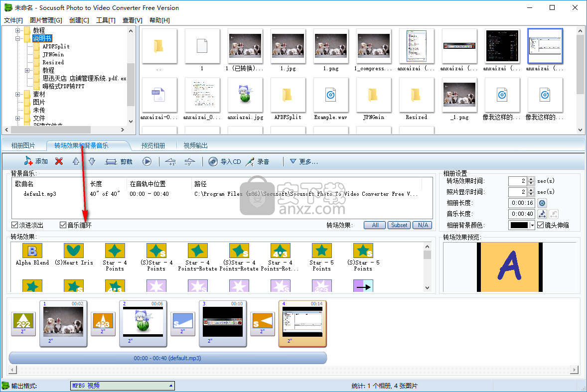This screenshot has height=392, width=587.
Task: Expand the 文件 tree node
Action: (17, 118)
